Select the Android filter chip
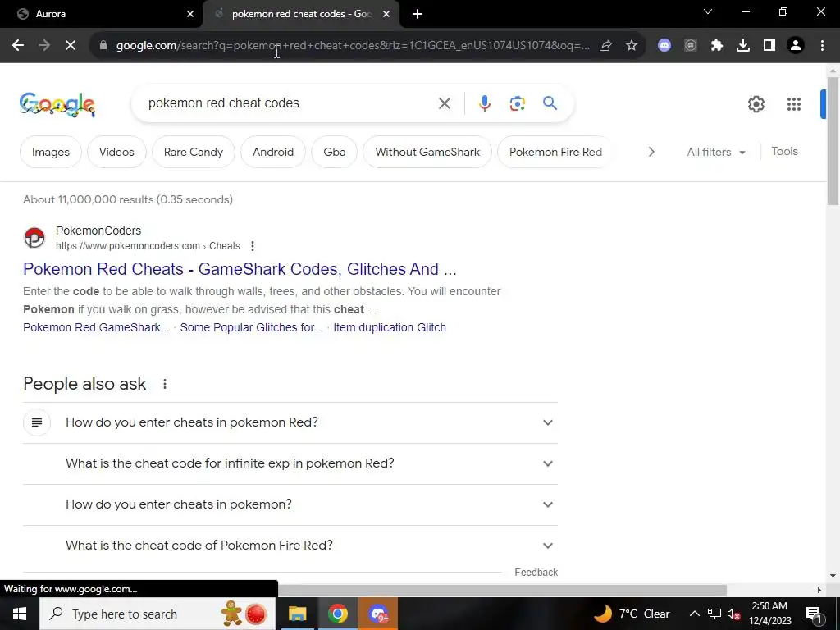The height and width of the screenshot is (630, 840). pos(273,152)
